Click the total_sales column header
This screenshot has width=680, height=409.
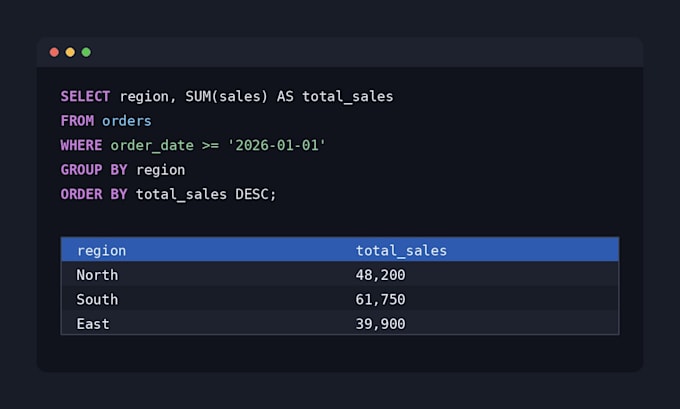pyautogui.click(x=402, y=251)
